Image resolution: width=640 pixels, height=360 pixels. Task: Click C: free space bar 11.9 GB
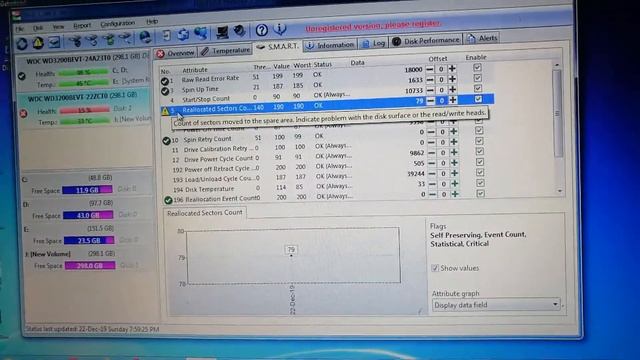point(87,190)
